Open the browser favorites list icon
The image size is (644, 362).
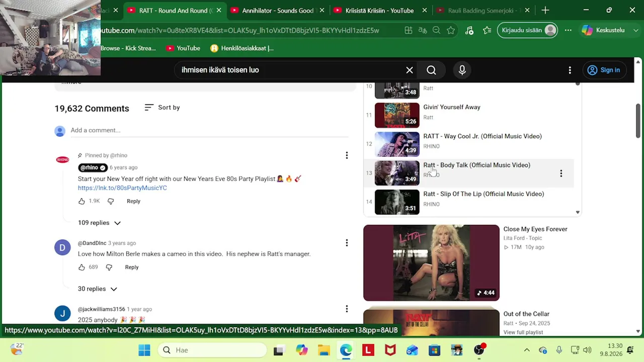tap(487, 30)
